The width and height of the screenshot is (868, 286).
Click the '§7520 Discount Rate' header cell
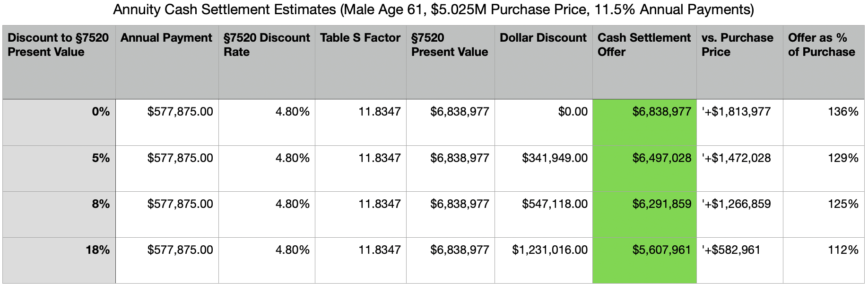[x=266, y=45]
